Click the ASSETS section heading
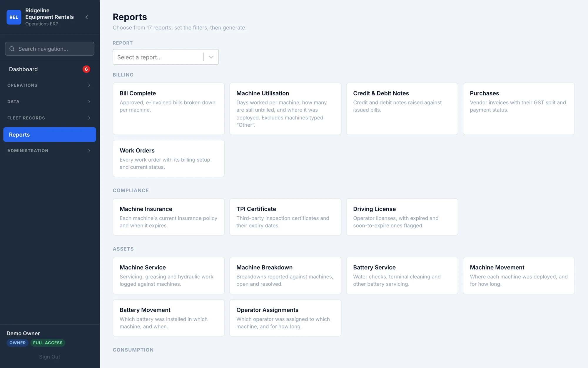The image size is (588, 368). (123, 249)
